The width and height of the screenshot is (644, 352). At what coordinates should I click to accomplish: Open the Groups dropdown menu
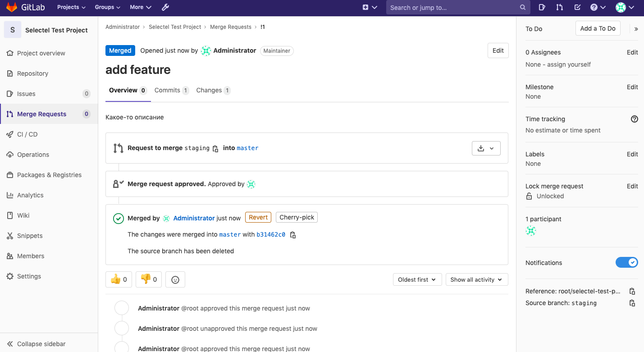click(x=108, y=7)
